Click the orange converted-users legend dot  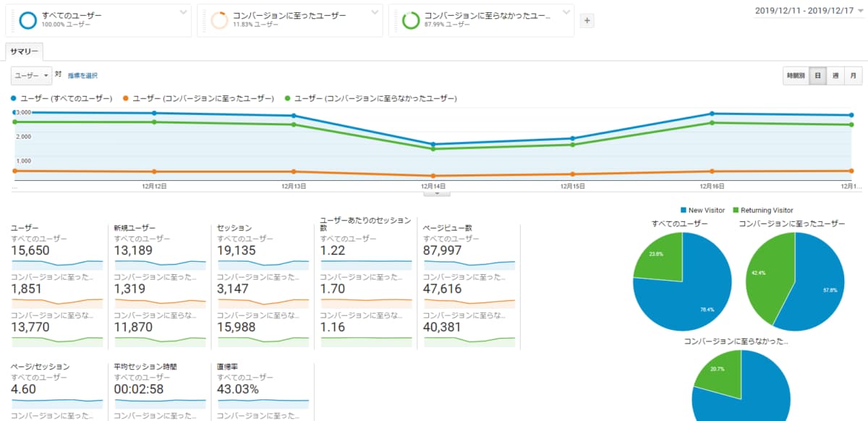[125, 98]
